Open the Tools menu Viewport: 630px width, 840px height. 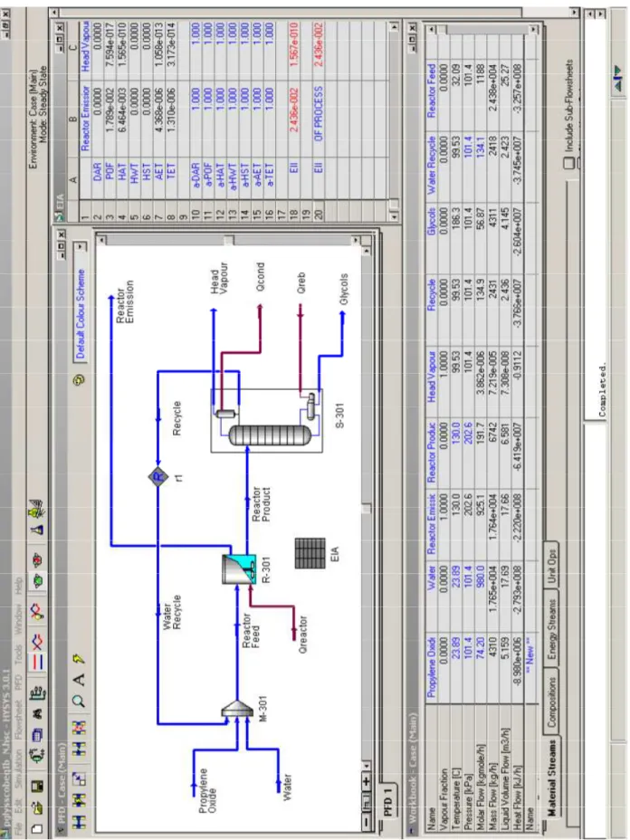18,653
